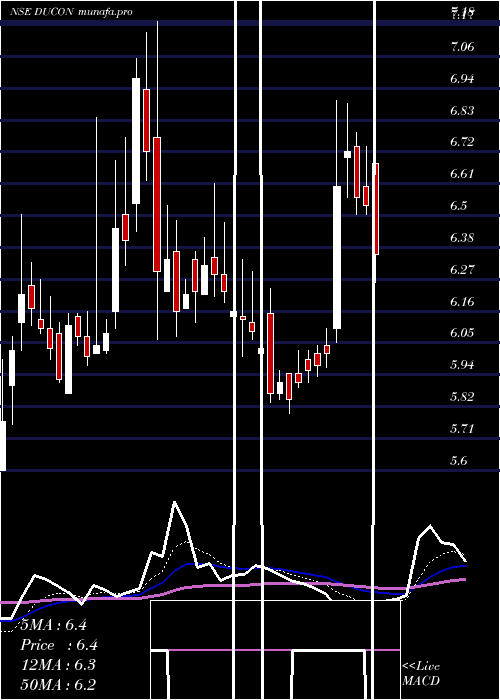
Task: Select the 6.38 price axis label
Action: (x=462, y=238)
